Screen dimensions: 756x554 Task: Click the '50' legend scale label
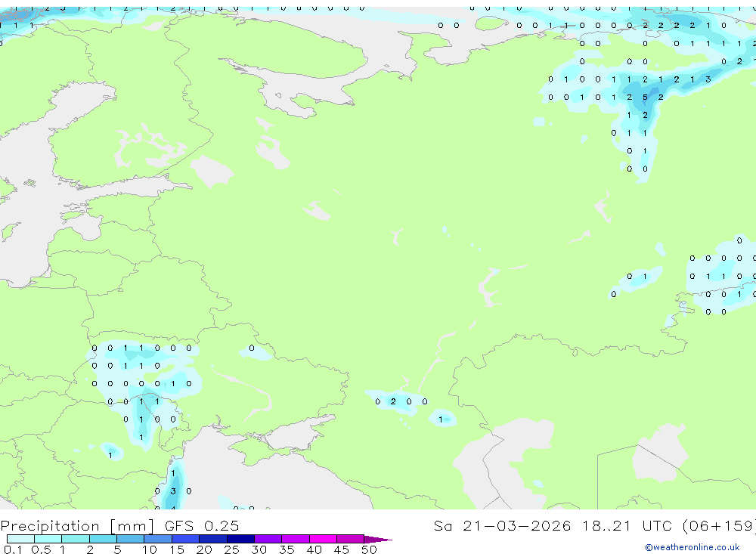click(x=369, y=549)
